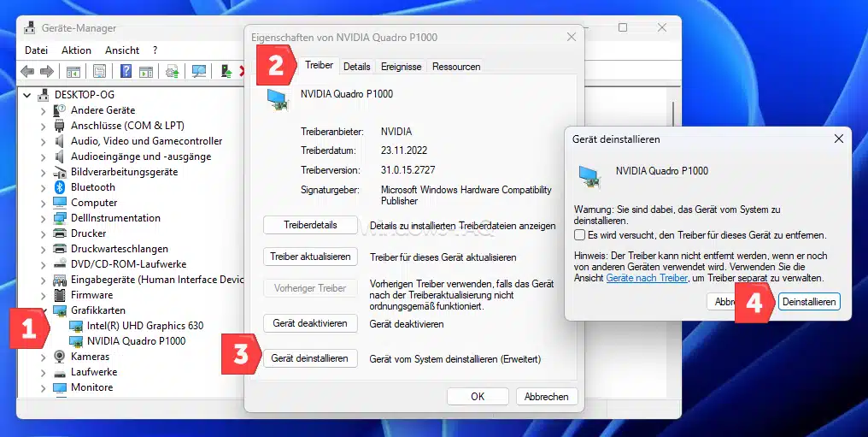The image size is (868, 437).
Task: Expand the Andere Geräte node
Action: [44, 111]
